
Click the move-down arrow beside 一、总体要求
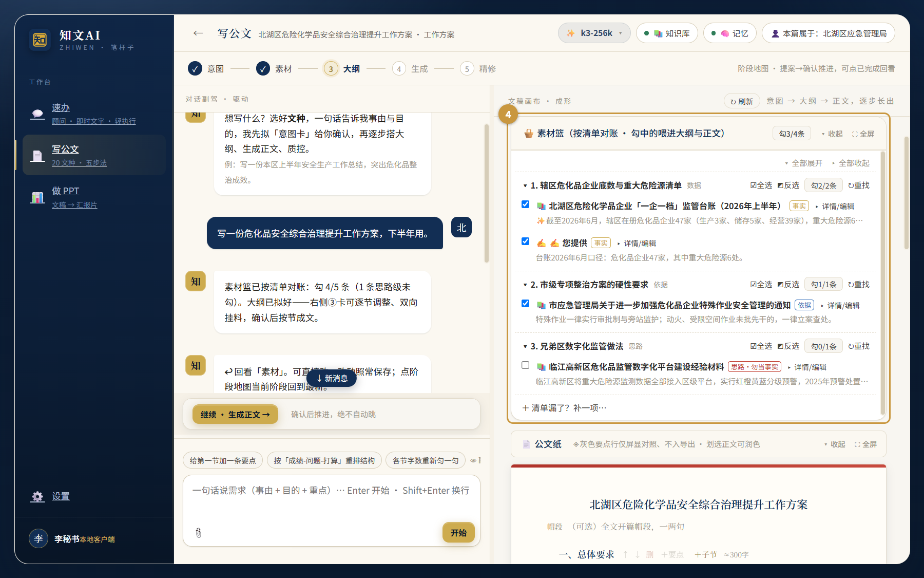pyautogui.click(x=638, y=554)
